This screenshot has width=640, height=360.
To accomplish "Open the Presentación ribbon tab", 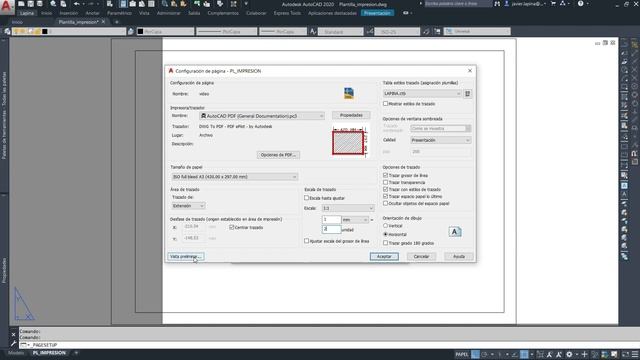I will tap(377, 13).
